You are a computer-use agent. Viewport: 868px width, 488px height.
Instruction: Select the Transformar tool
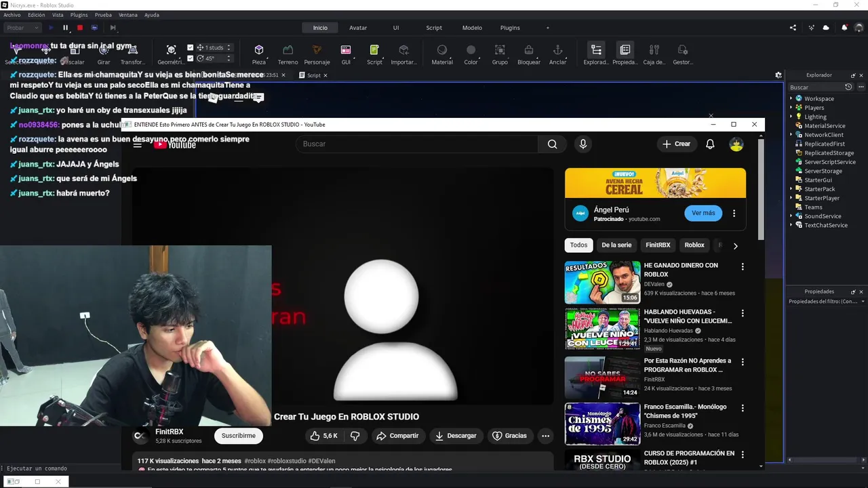point(133,54)
